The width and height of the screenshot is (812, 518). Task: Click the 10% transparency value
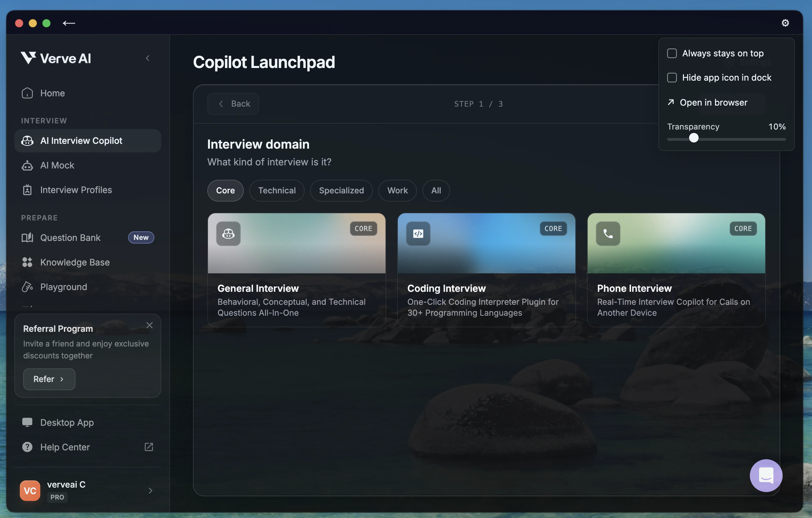777,126
